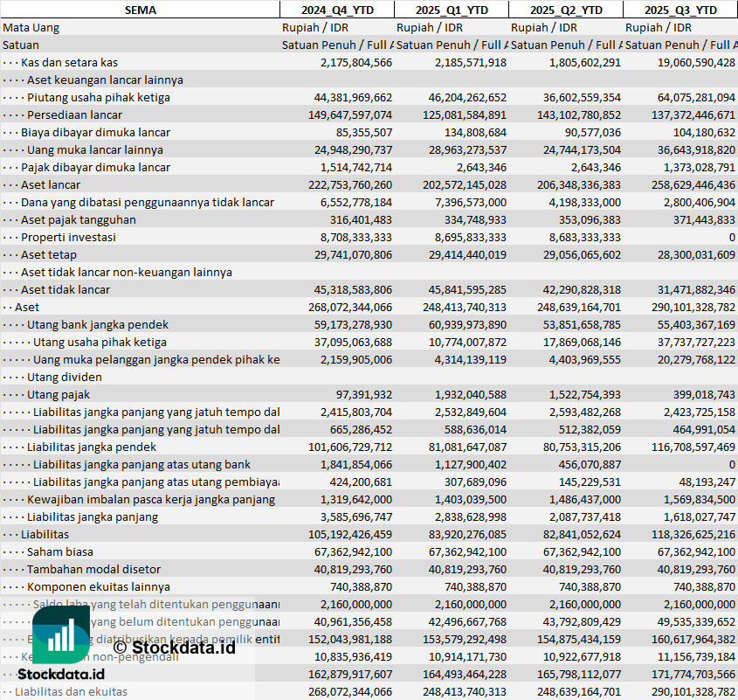Select Utang usaha pihak ketiga label
Image resolution: width=738 pixels, height=700 pixels.
coord(100,342)
